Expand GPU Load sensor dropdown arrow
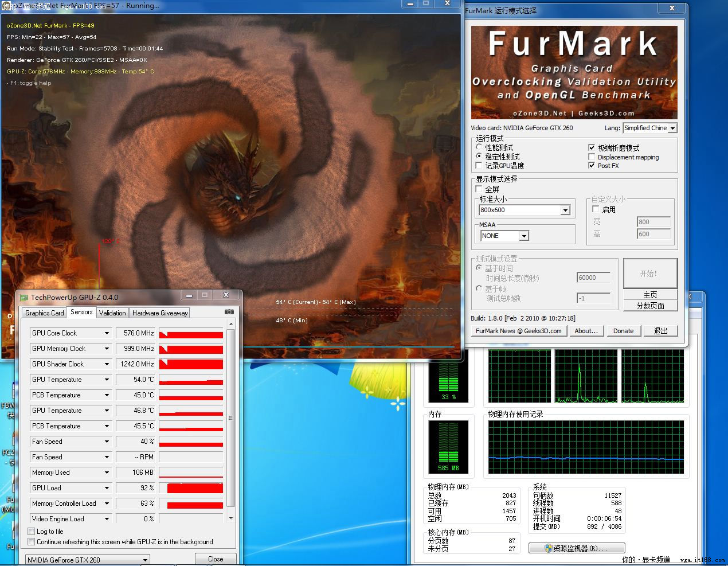This screenshot has height=566, width=728. pos(107,488)
